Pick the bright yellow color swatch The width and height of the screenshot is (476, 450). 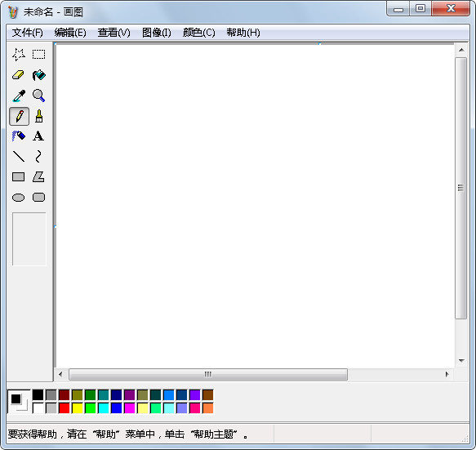pos(78,408)
